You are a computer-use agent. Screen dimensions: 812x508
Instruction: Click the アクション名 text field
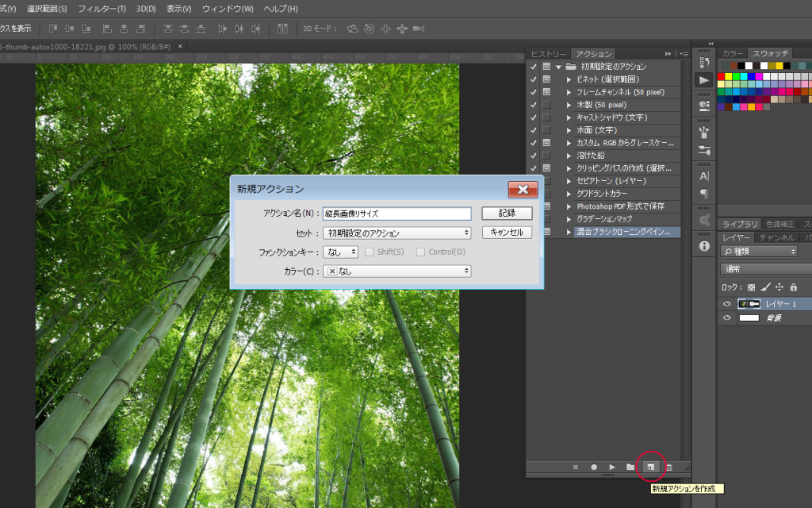[x=396, y=214]
